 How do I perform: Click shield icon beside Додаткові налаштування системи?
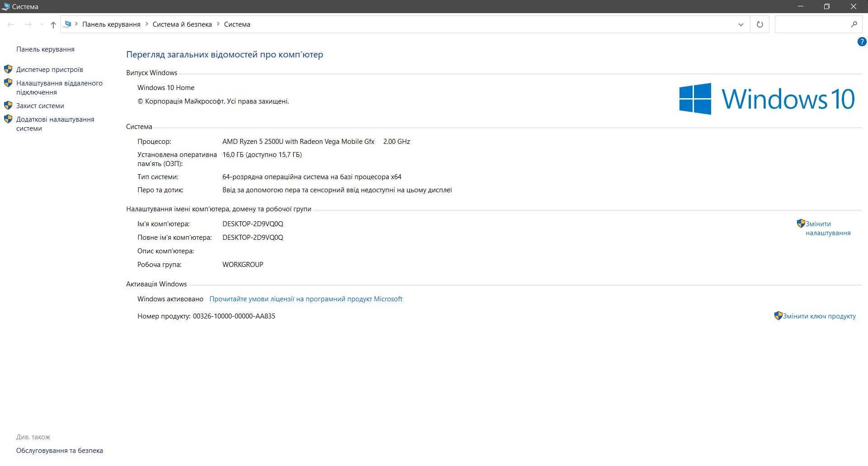pos(8,119)
